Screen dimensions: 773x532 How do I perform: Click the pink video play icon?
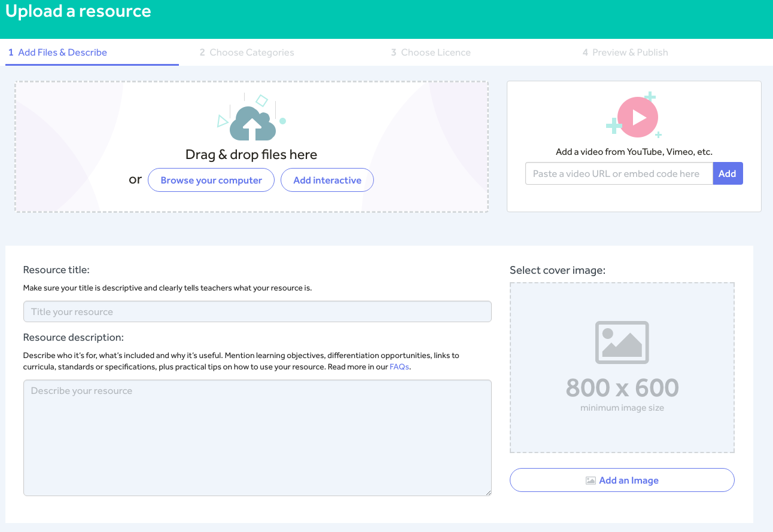point(637,117)
